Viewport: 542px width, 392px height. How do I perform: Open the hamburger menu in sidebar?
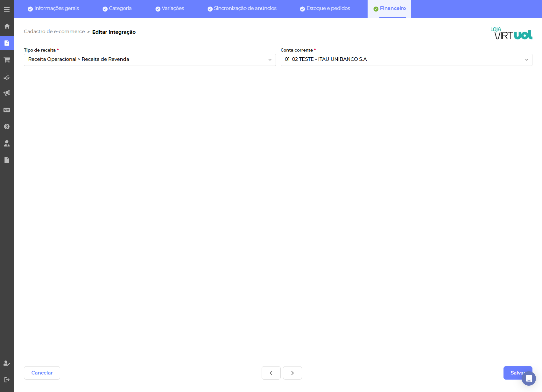[x=7, y=10]
